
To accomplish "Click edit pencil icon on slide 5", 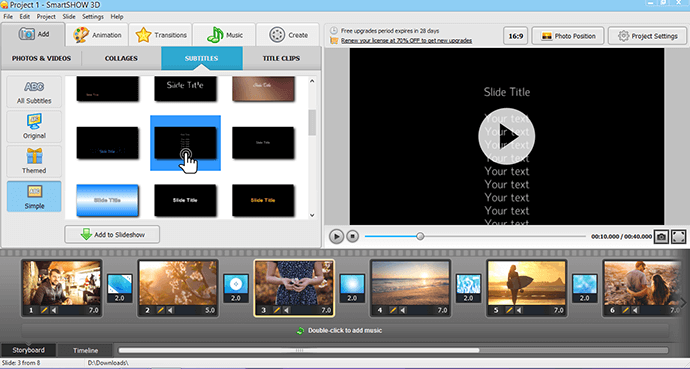I will point(509,310).
